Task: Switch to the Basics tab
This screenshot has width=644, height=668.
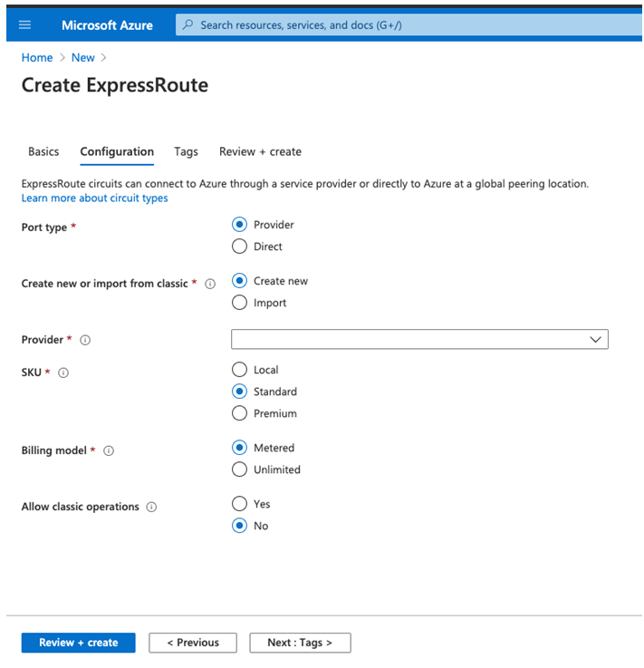Action: click(43, 151)
